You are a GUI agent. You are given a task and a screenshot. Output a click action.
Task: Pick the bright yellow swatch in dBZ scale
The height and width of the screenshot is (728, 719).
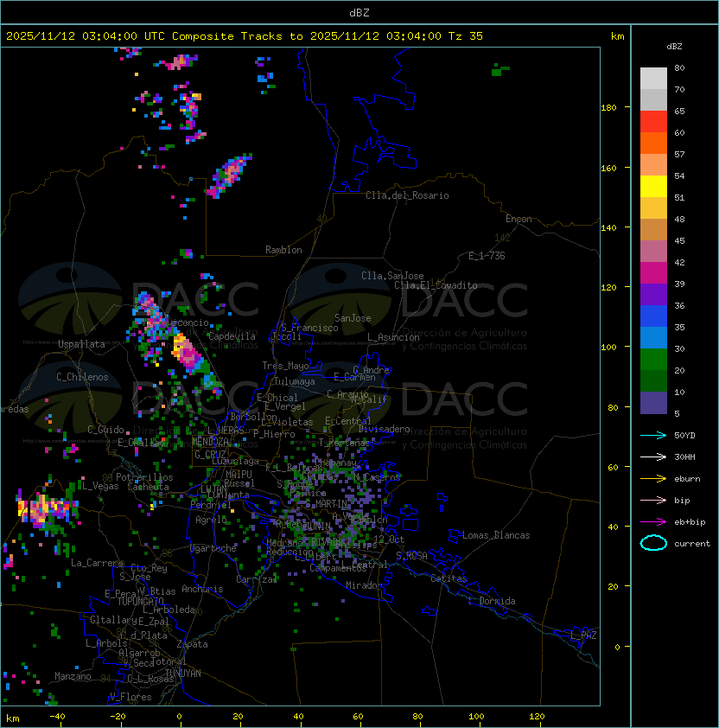pyautogui.click(x=653, y=186)
